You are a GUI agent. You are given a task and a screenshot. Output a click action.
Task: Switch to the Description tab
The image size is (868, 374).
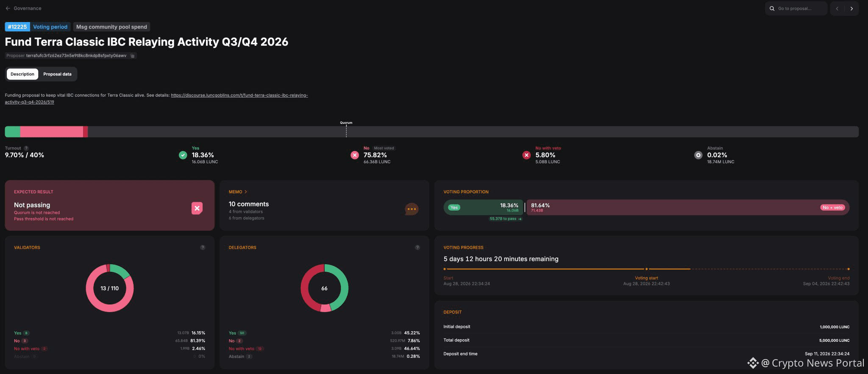(x=22, y=74)
